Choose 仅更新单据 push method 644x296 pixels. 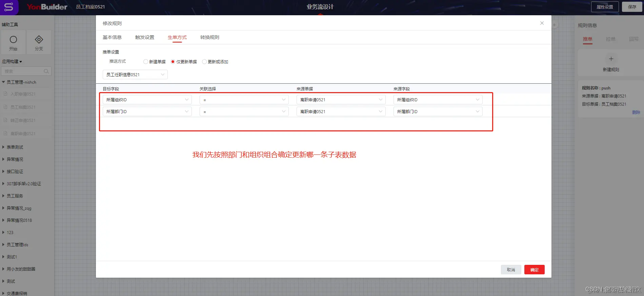[x=173, y=62]
